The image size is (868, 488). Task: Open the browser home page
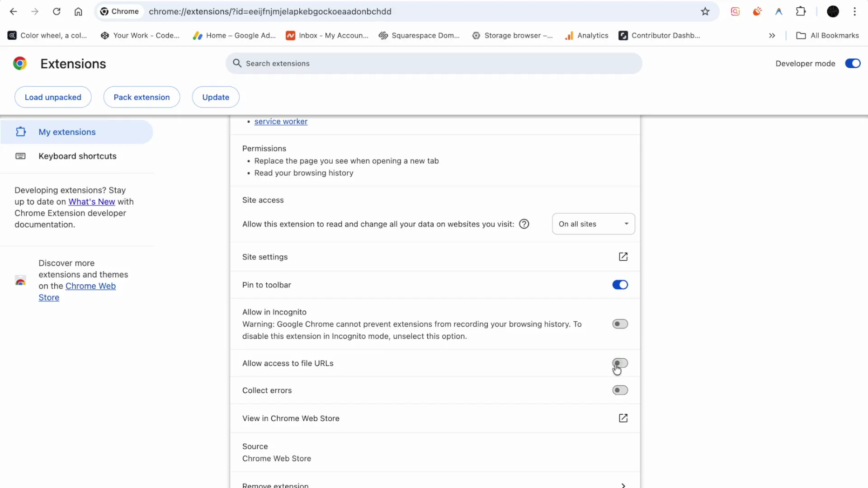tap(78, 11)
